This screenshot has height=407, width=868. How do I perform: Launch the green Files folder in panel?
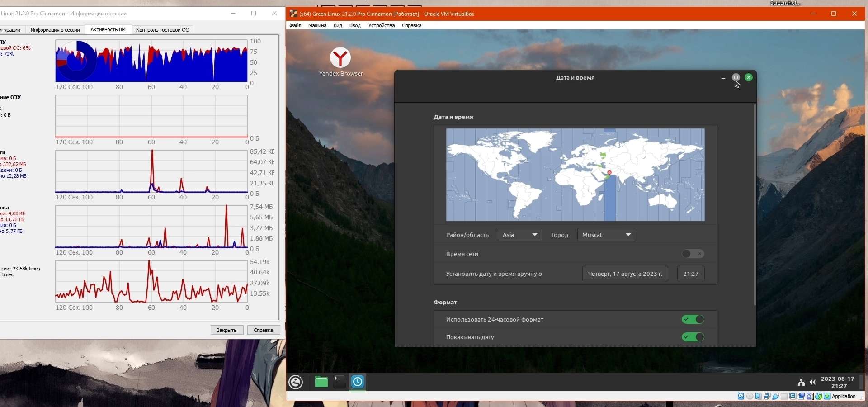[x=321, y=382]
